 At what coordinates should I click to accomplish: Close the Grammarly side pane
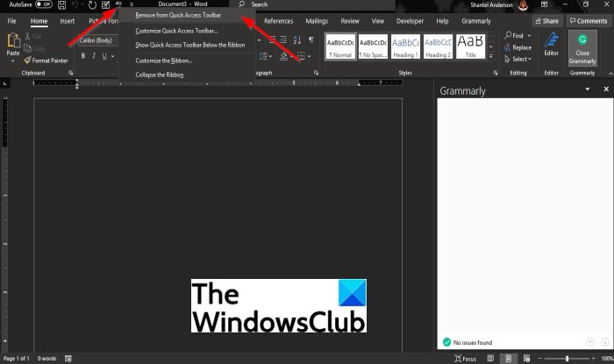coord(606,89)
